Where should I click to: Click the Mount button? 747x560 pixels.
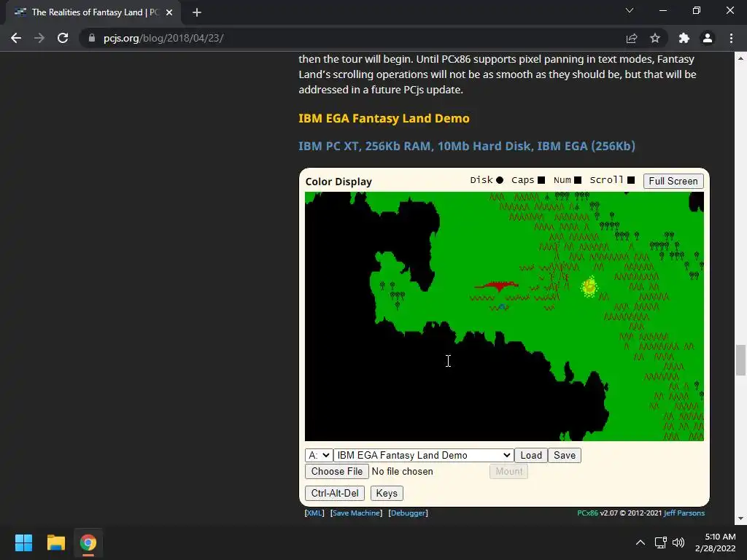[508, 472]
